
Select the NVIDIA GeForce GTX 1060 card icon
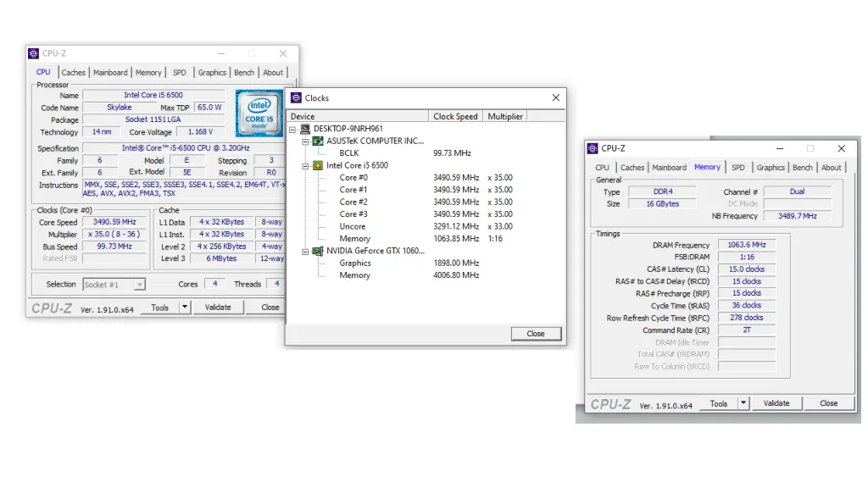[318, 251]
